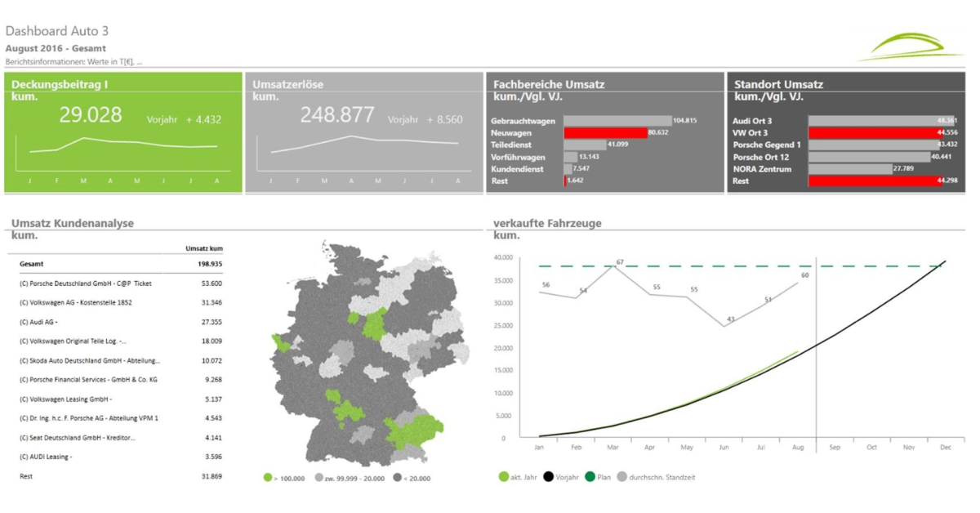
Task: Click the 'Porsche Financial Services' customer row
Action: click(120, 380)
